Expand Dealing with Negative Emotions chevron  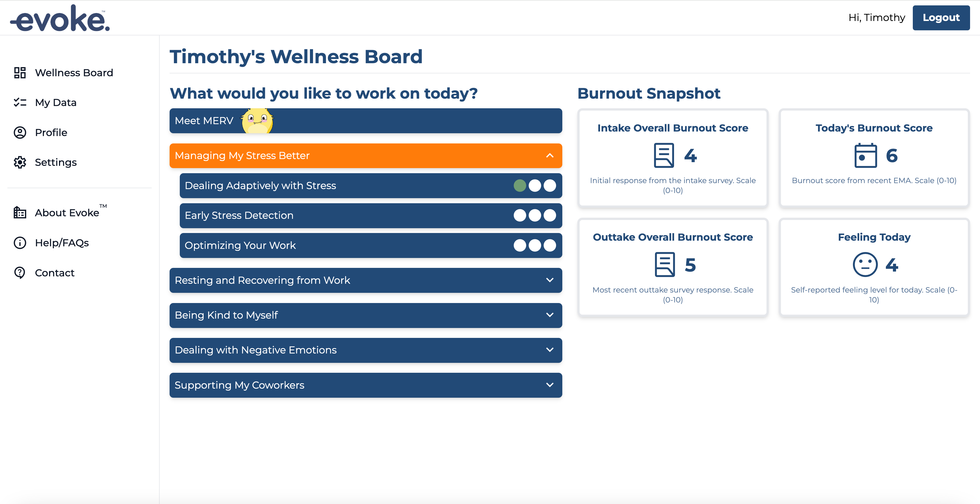click(x=550, y=350)
